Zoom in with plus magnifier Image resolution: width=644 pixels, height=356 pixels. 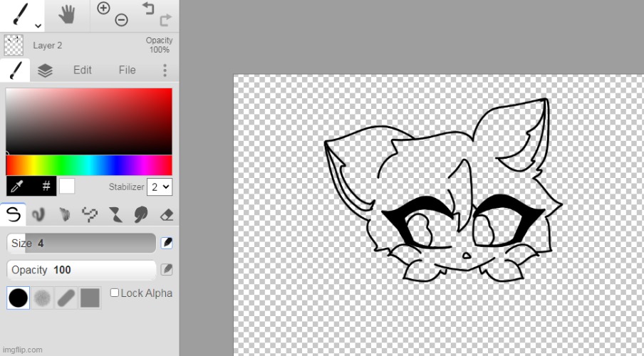[x=103, y=9]
